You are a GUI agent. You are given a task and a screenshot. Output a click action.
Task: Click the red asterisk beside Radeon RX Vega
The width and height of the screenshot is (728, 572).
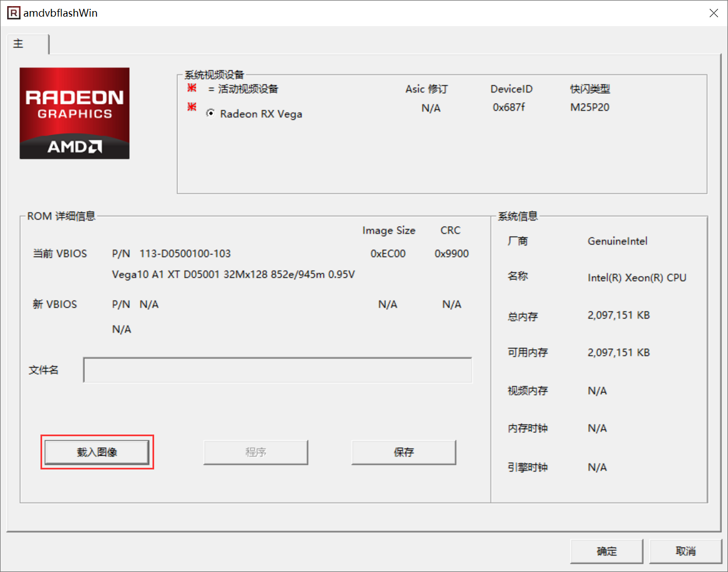(192, 107)
